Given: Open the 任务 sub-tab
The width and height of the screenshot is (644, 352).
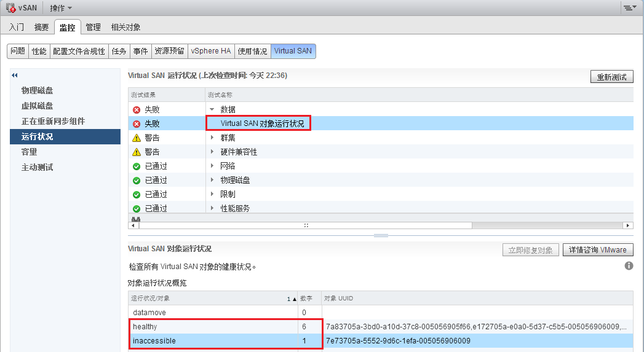Looking at the screenshot, I should tap(119, 51).
